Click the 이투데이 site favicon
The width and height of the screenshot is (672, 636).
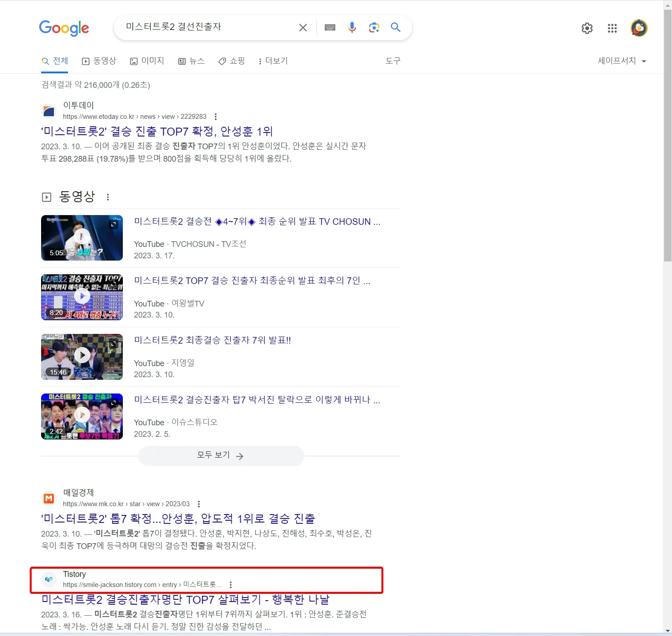pos(49,111)
